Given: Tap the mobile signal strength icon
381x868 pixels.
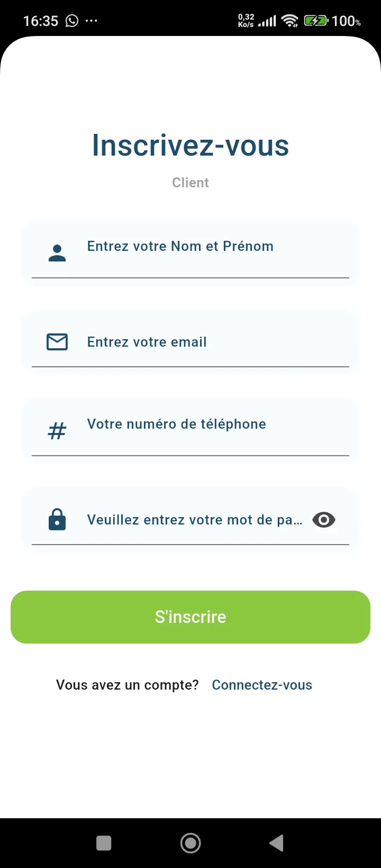Looking at the screenshot, I should tap(267, 21).
